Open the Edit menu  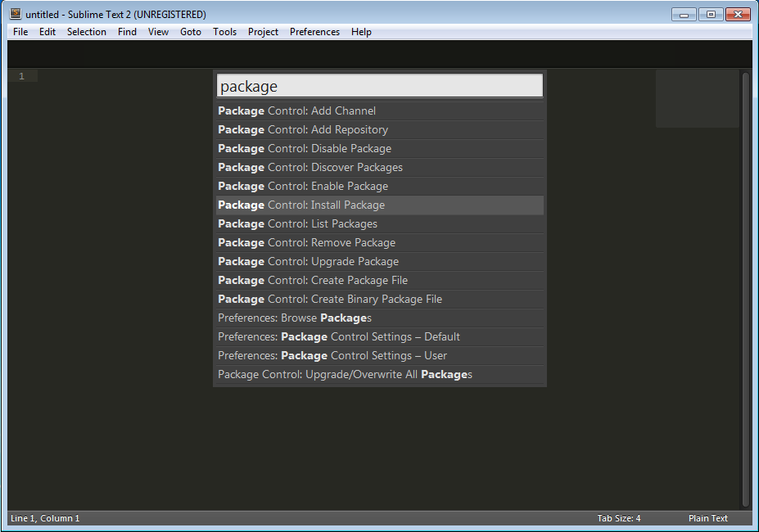[x=47, y=32]
